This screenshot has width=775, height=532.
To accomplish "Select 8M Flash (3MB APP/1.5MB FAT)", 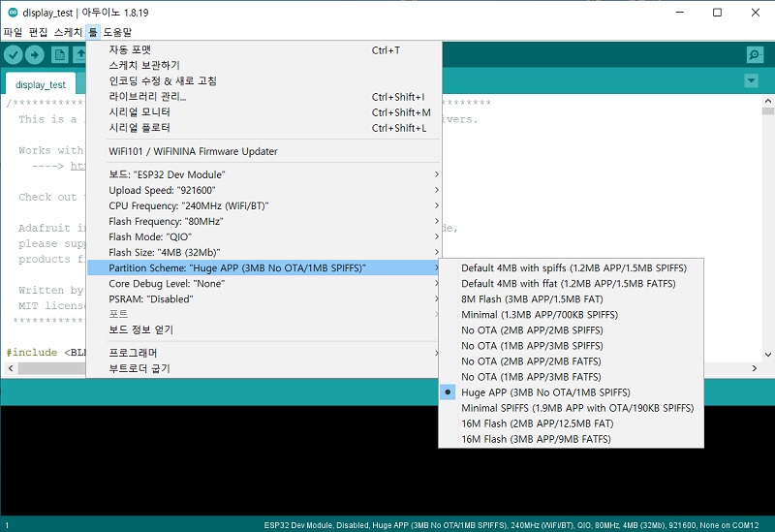I will (571, 299).
